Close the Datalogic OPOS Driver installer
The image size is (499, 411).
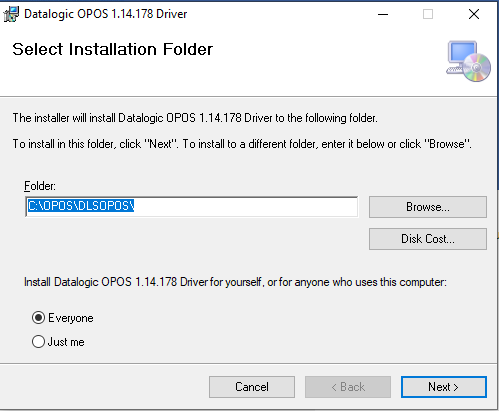pyautogui.click(x=474, y=14)
